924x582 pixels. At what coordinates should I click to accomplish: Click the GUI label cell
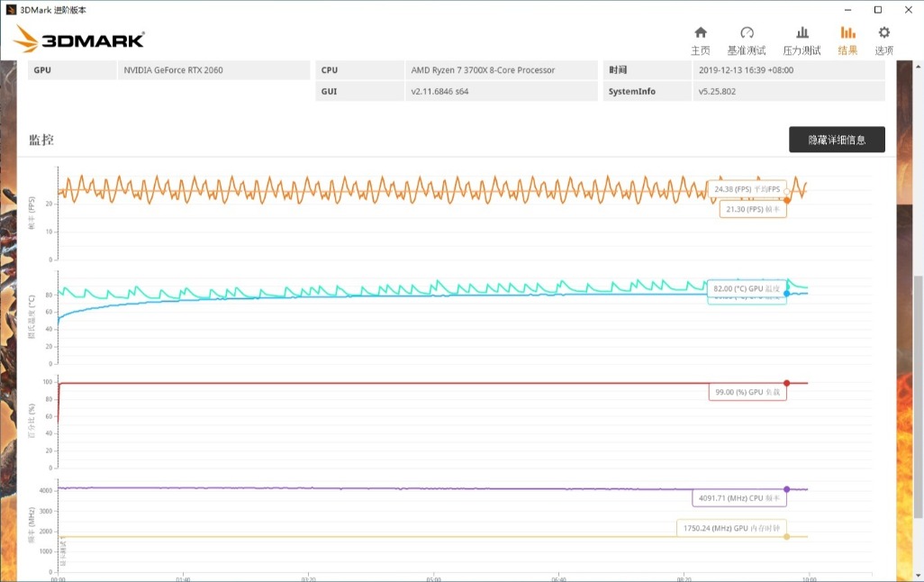coord(359,91)
